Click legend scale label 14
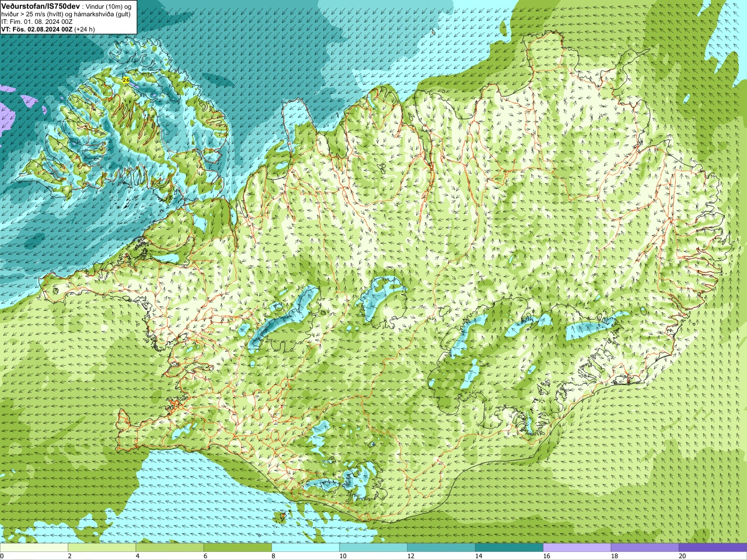The image size is (747, 560). (479, 556)
